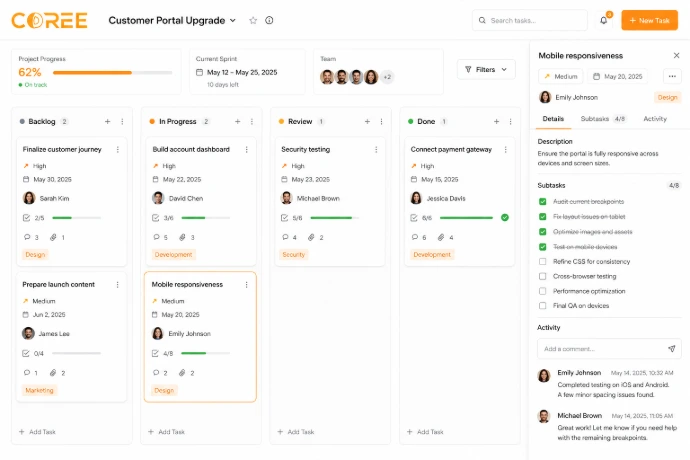Click Add Task under In Progress column
The image size is (690, 460).
pos(166,432)
